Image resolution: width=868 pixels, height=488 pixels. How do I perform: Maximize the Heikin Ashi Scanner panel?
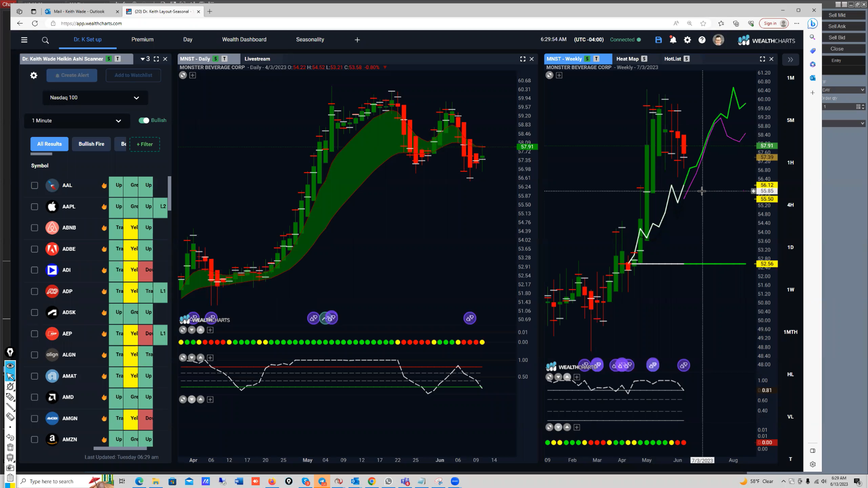click(156, 59)
